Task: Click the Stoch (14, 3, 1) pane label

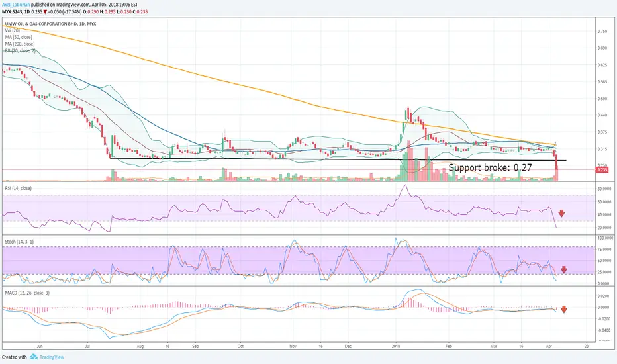Action: (19, 241)
